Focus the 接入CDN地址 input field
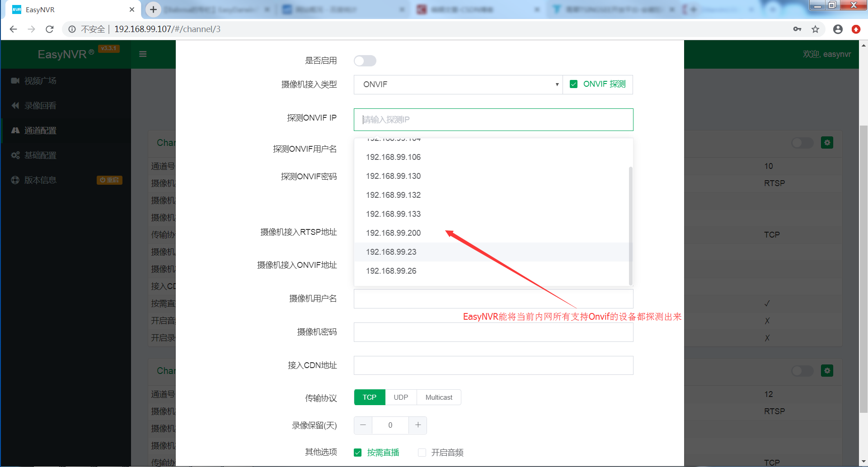 [493, 365]
